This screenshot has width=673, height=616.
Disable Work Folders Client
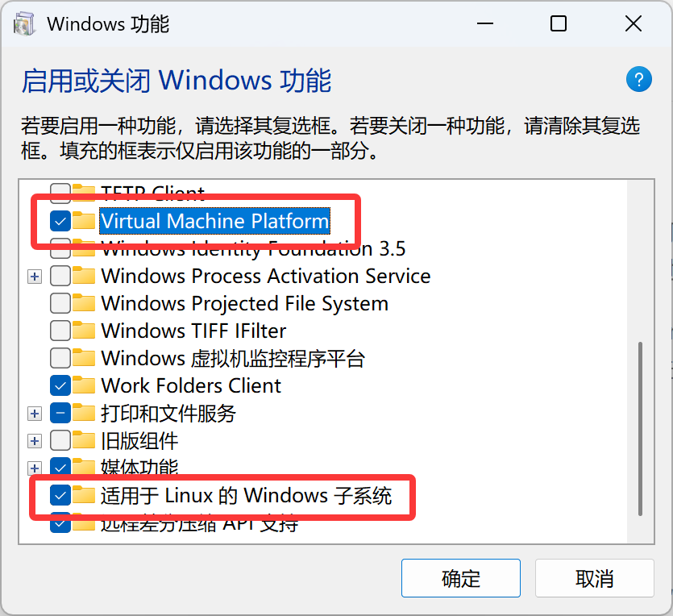60,385
